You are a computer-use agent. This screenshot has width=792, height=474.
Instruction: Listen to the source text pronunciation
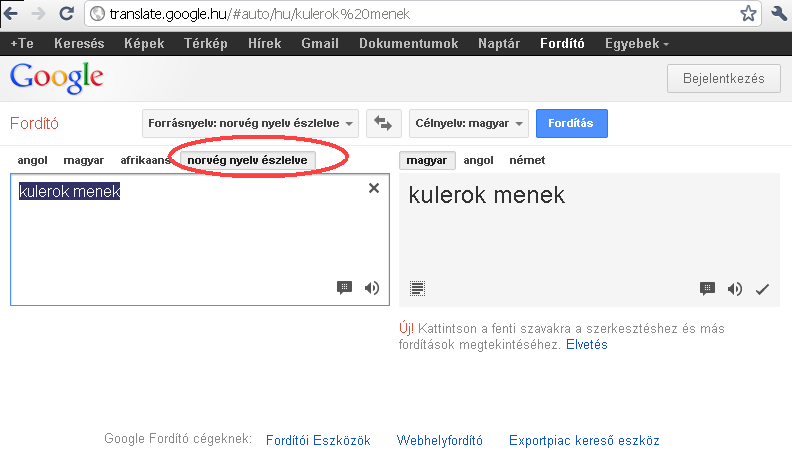[x=372, y=288]
